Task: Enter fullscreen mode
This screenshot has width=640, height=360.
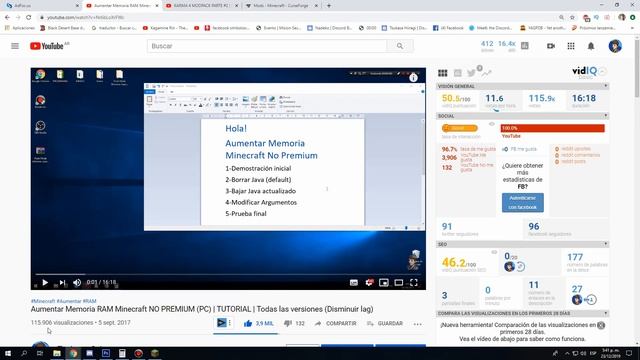Action: [413, 282]
